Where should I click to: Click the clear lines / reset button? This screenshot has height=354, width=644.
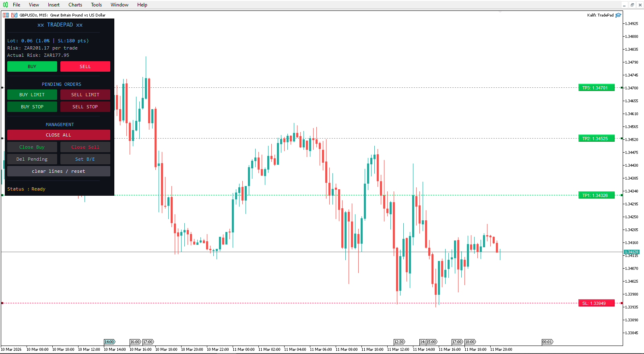pyautogui.click(x=58, y=171)
